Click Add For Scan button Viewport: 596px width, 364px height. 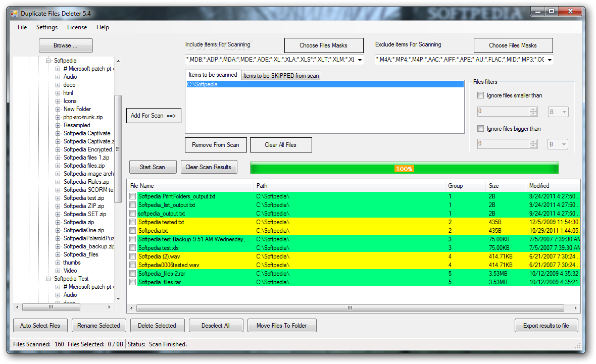click(x=154, y=116)
